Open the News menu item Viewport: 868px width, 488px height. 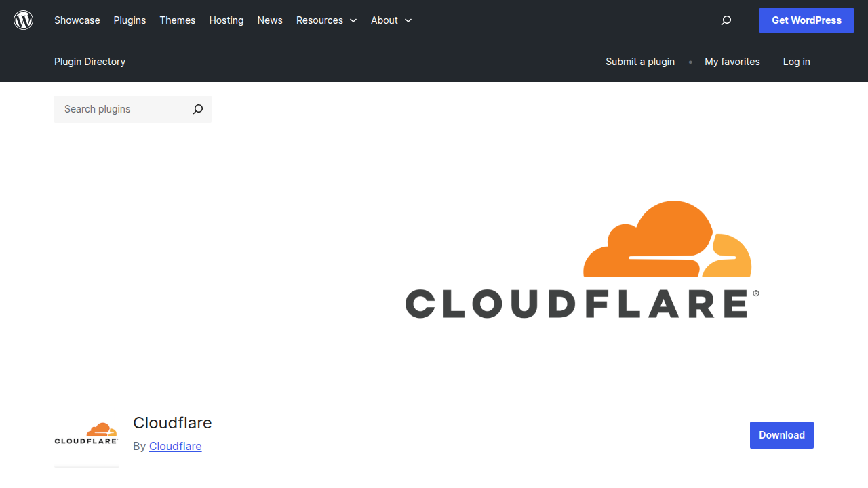270,20
